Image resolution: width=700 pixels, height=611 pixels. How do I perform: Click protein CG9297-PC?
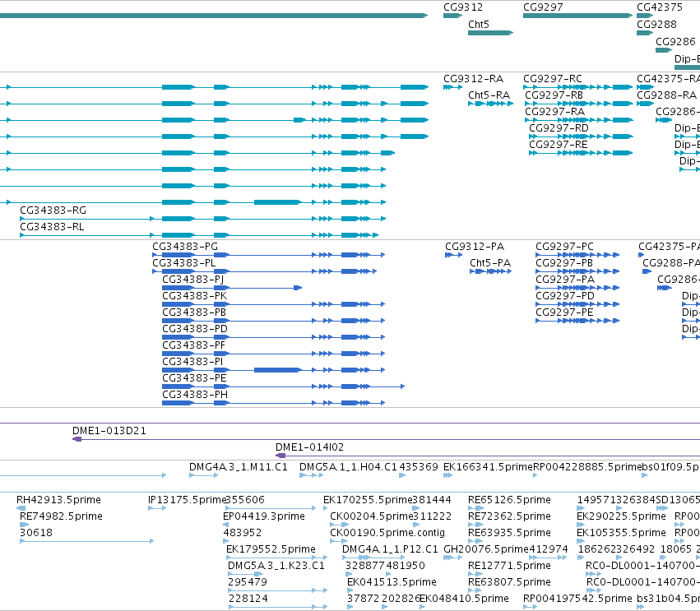coord(577,255)
